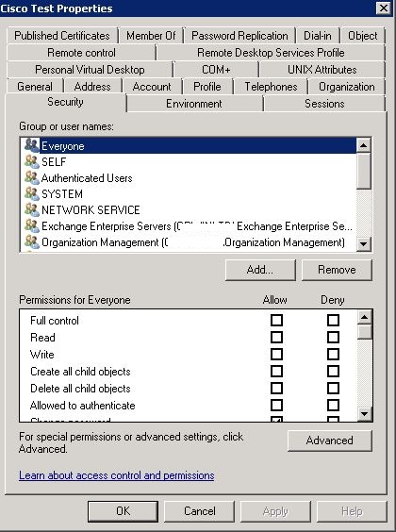396x532 pixels.
Task: Allow Full control permission
Action: [276, 320]
